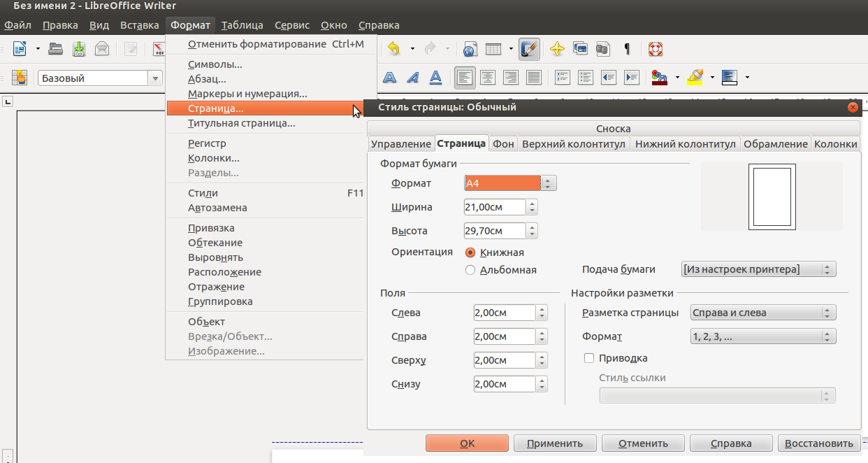The width and height of the screenshot is (868, 463).
Task: Toggle numbered list icon
Action: 562,77
